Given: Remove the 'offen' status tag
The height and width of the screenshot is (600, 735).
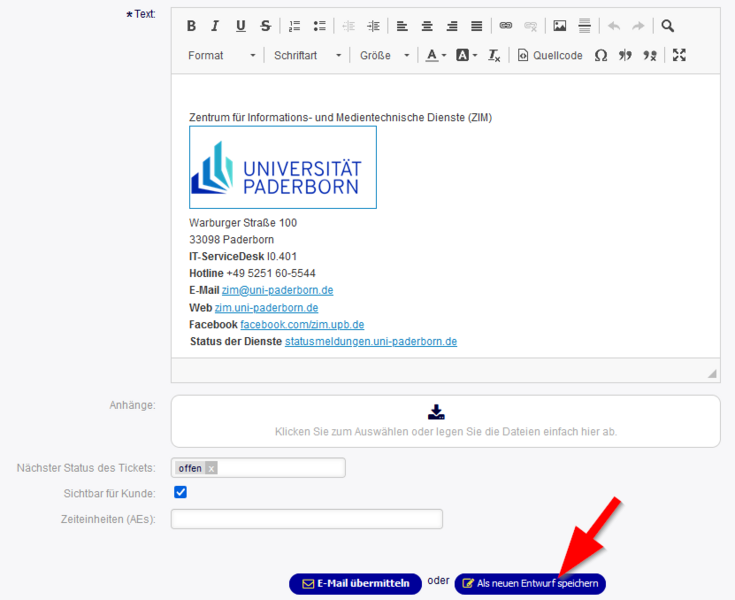Looking at the screenshot, I should coord(211,468).
